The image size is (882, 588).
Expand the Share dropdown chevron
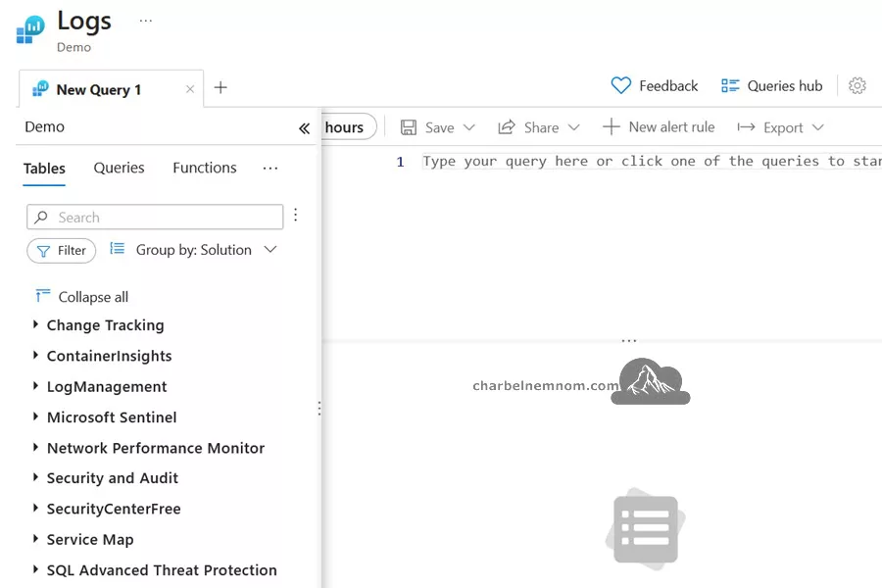tap(573, 127)
